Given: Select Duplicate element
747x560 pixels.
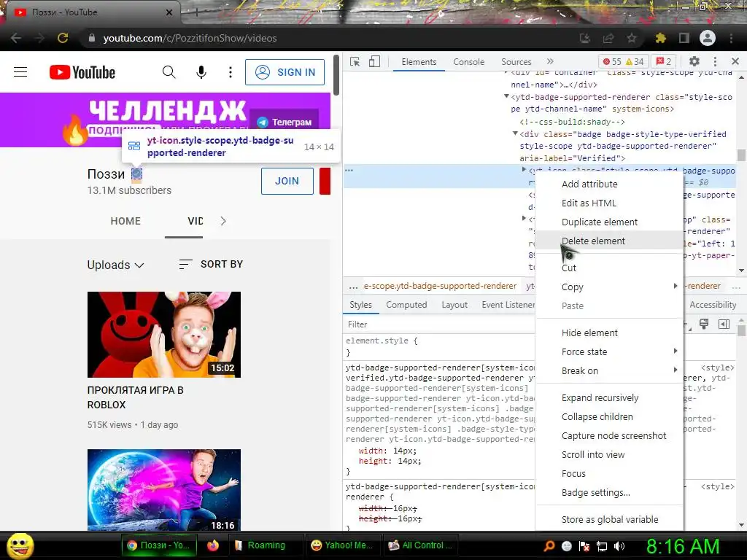Looking at the screenshot, I should tap(609, 222).
